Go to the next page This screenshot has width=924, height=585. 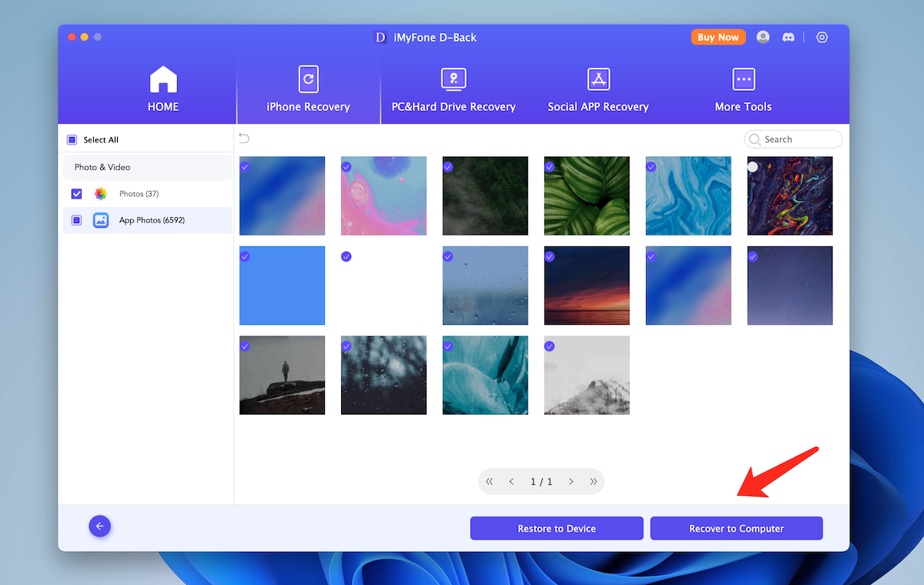click(571, 481)
